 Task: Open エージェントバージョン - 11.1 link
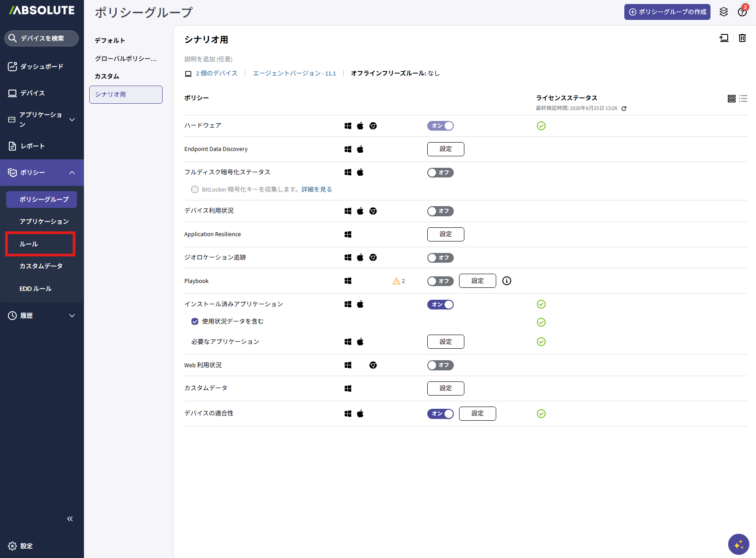pyautogui.click(x=294, y=73)
